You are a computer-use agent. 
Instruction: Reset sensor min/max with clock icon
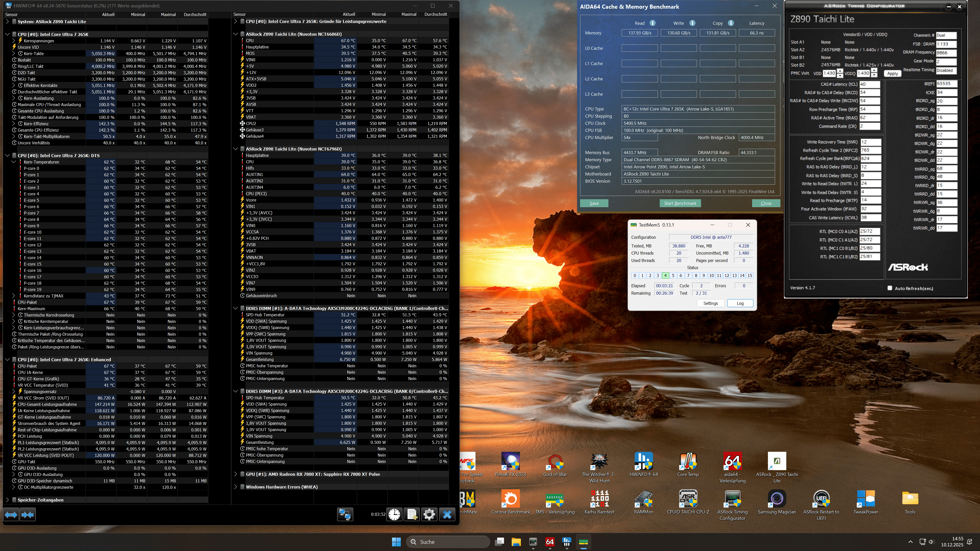(395, 515)
